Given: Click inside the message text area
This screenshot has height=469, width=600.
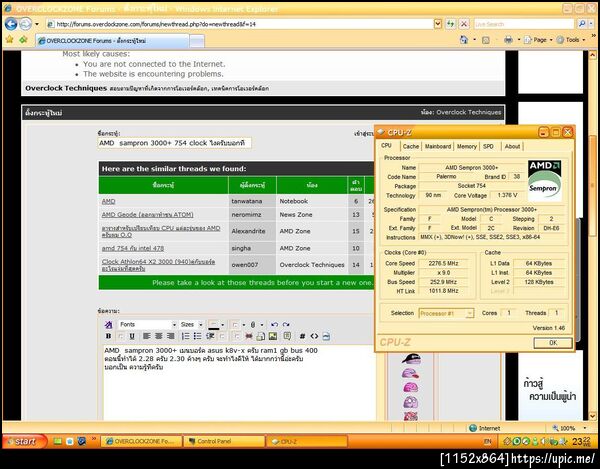Looking at the screenshot, I should pyautogui.click(x=240, y=383).
